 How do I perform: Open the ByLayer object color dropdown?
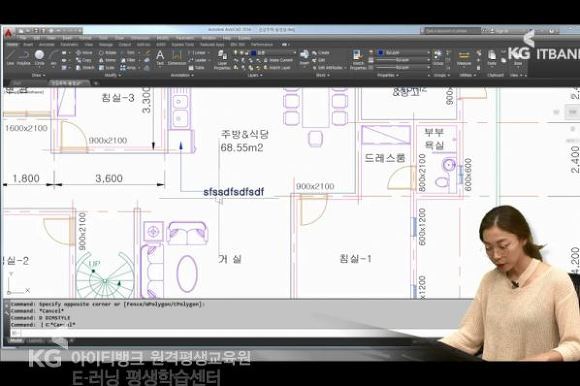click(403, 53)
